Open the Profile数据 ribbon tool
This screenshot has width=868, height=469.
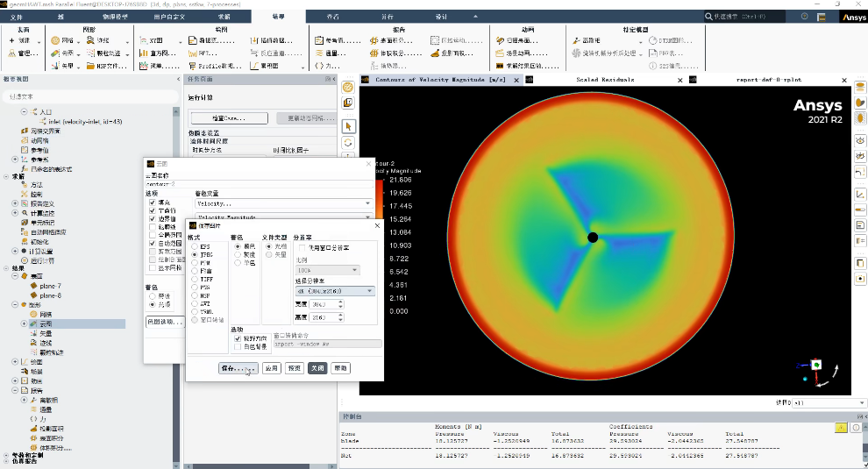tap(215, 66)
